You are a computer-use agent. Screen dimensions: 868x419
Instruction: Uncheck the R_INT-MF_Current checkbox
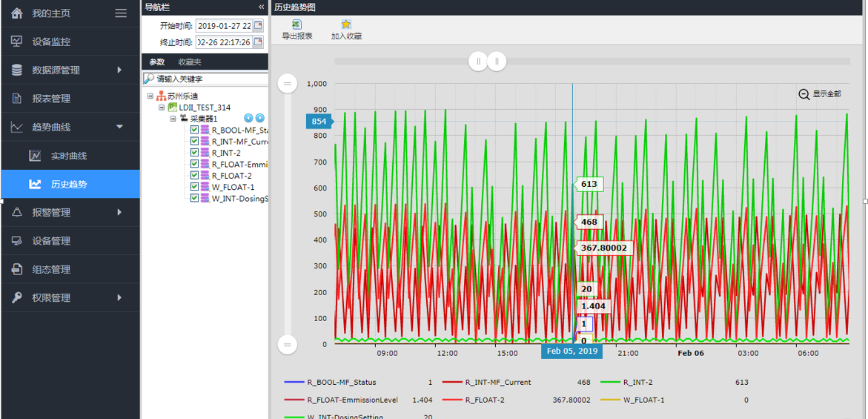pos(194,141)
